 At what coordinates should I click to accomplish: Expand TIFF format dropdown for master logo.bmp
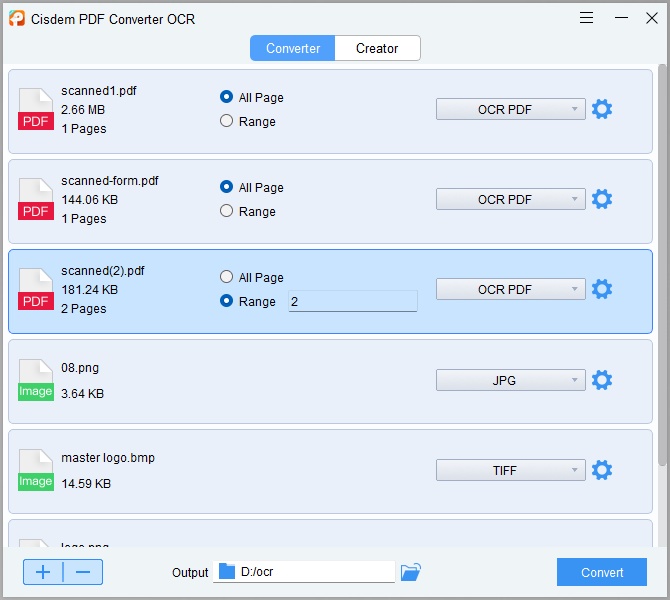coord(511,470)
